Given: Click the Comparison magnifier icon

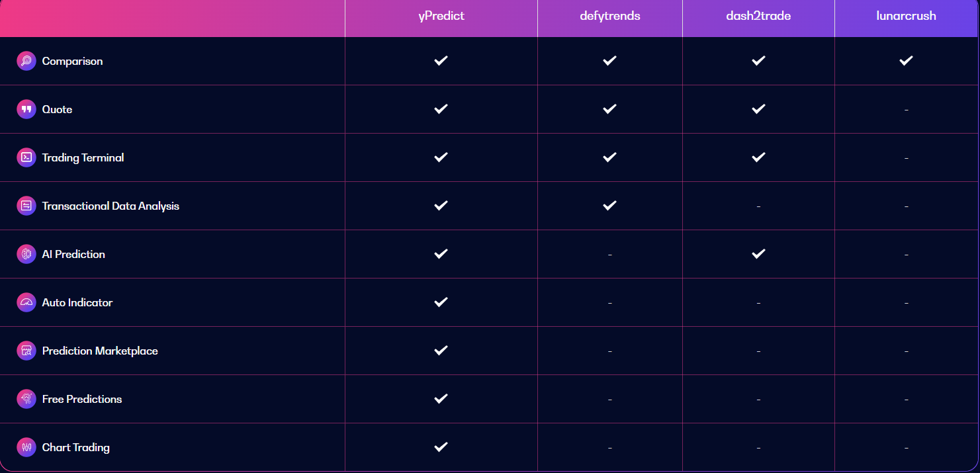Looking at the screenshot, I should 26,61.
